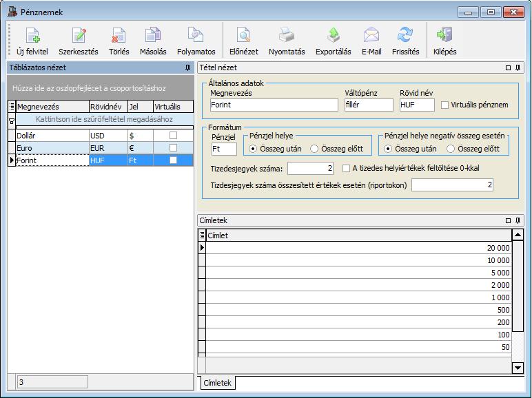Screen dimensions: 532x398
Task: Click the USD short name cell
Action: click(108, 136)
